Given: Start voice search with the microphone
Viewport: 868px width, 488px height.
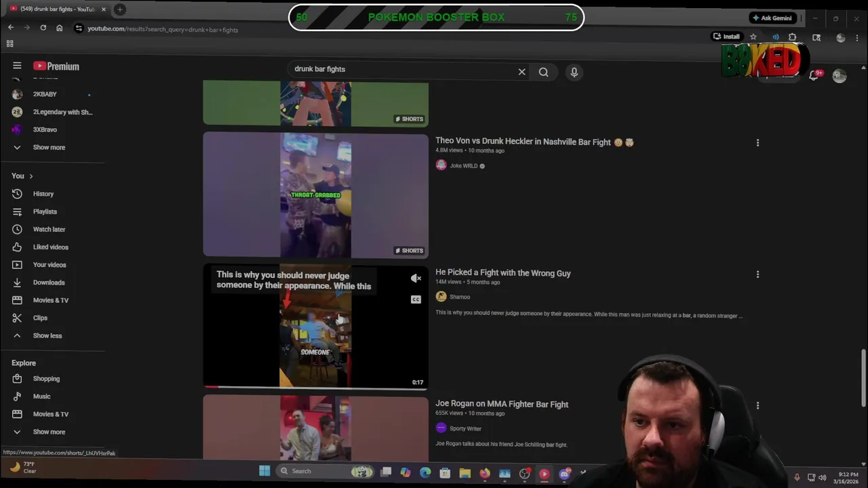Looking at the screenshot, I should pyautogui.click(x=574, y=72).
